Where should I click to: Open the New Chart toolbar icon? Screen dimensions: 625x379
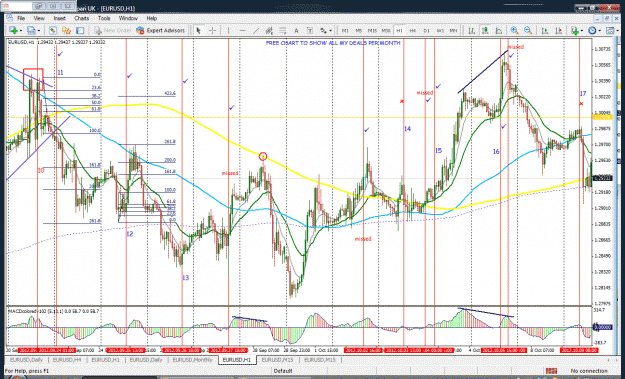pyautogui.click(x=12, y=30)
